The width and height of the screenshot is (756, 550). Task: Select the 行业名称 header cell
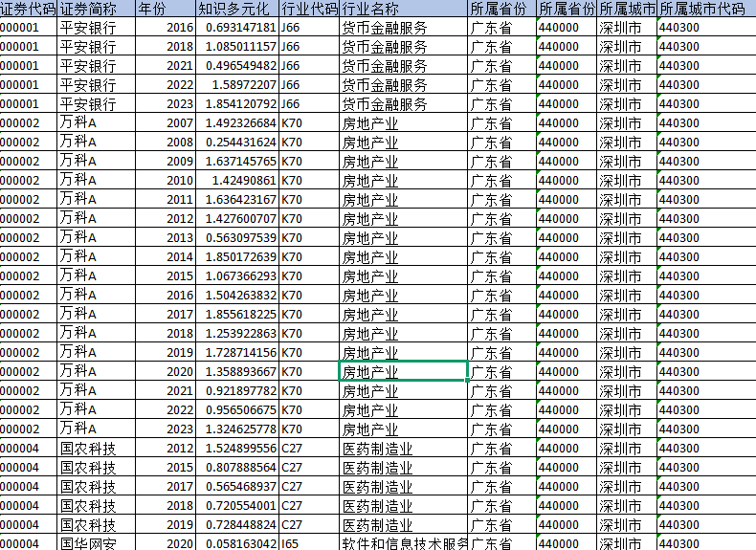[404, 9]
